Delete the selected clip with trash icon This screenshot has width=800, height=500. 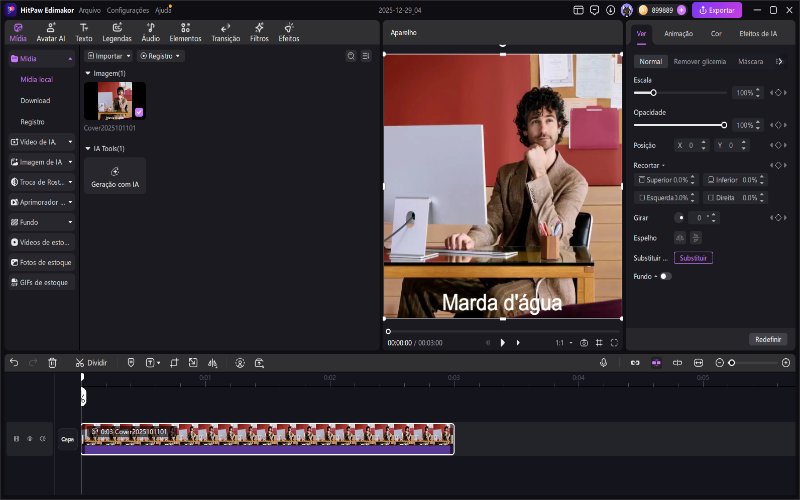click(52, 363)
